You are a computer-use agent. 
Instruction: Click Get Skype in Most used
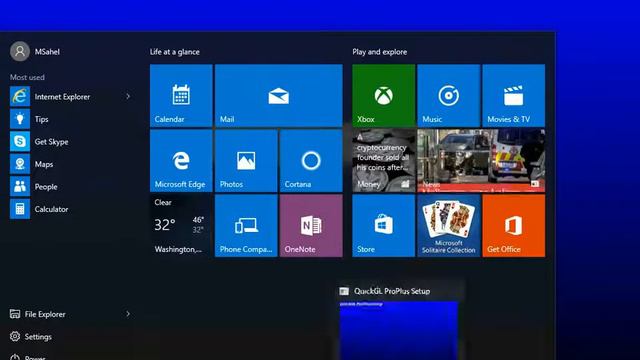71,141
